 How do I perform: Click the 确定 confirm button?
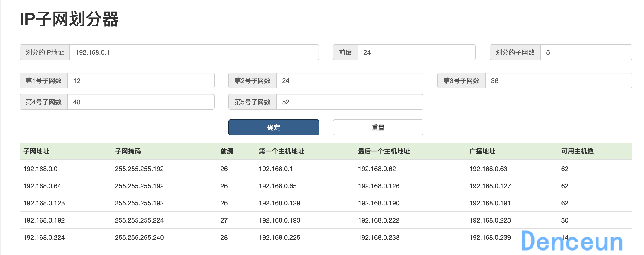[x=273, y=127]
